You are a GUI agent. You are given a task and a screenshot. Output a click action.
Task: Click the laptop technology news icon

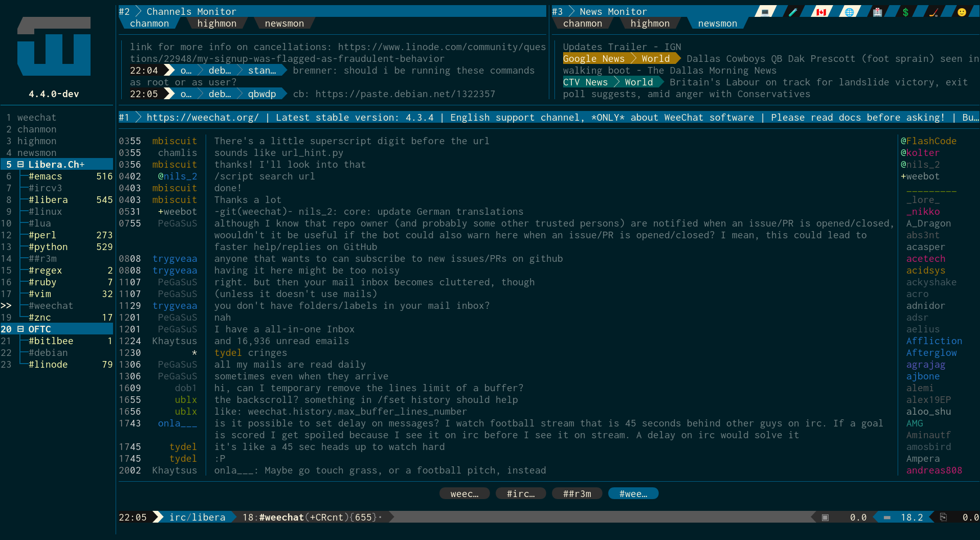pyautogui.click(x=765, y=12)
